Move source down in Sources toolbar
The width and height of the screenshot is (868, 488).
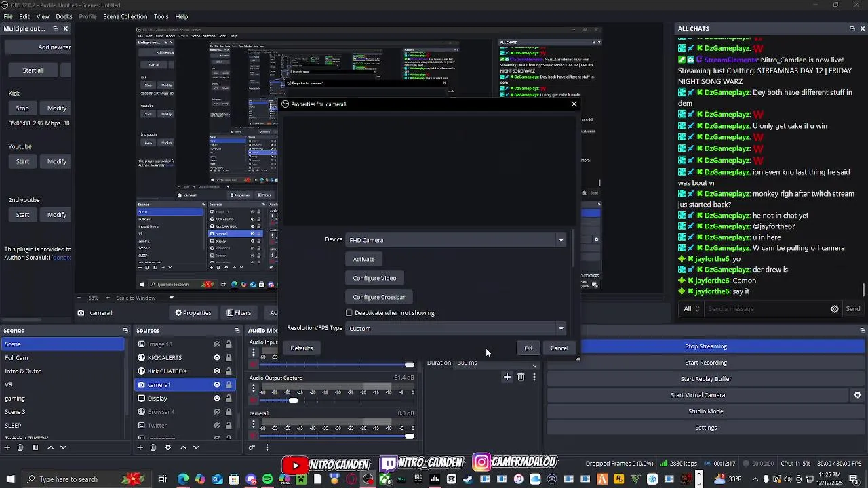coord(196,447)
